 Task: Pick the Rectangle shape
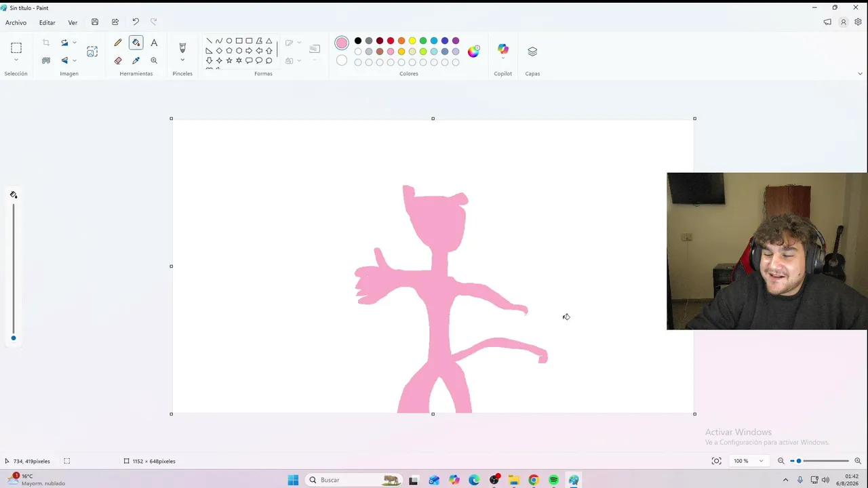pos(239,41)
